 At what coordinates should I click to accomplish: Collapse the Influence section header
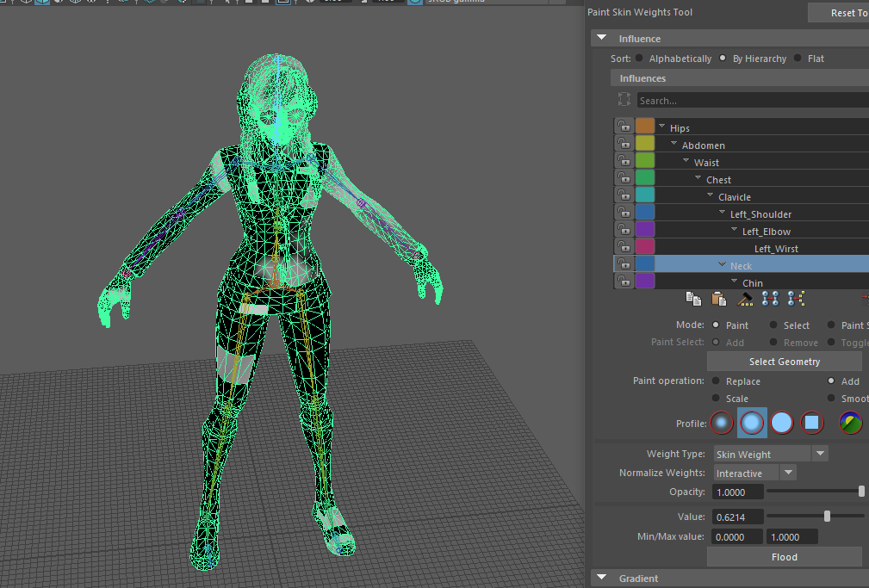tap(601, 38)
